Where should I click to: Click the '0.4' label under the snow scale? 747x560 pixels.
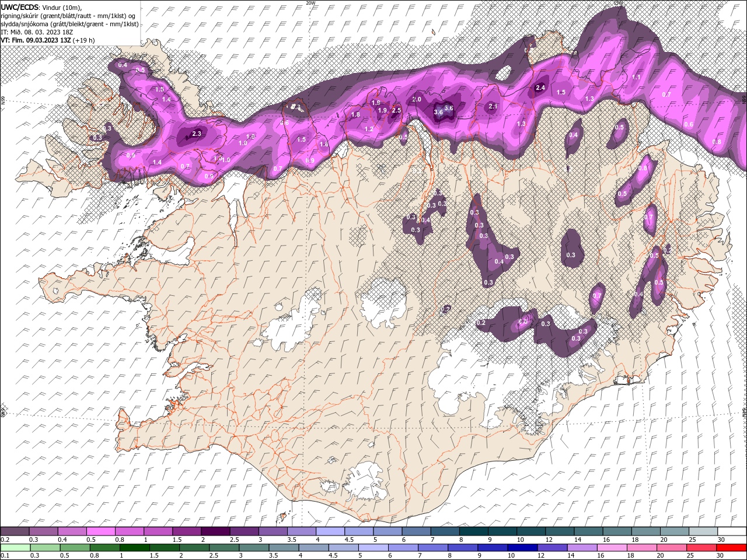pos(62,540)
